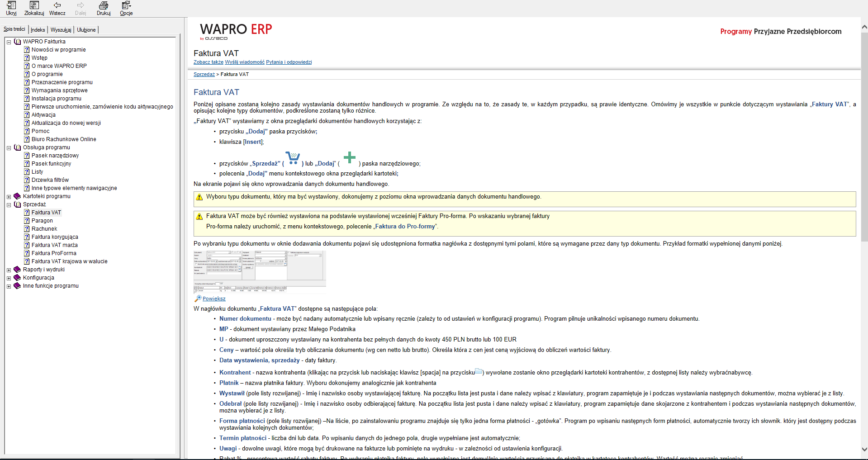868x460 pixels.
Task: Click the invoice form screenshot thumbnail
Action: pyautogui.click(x=260, y=271)
